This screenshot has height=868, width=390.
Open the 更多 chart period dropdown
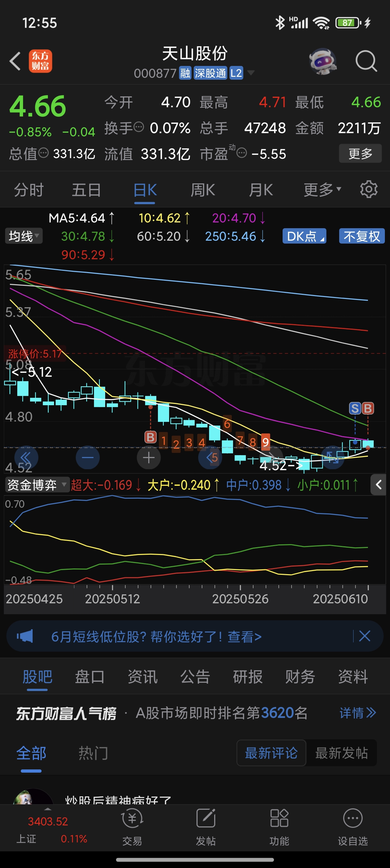(322, 189)
